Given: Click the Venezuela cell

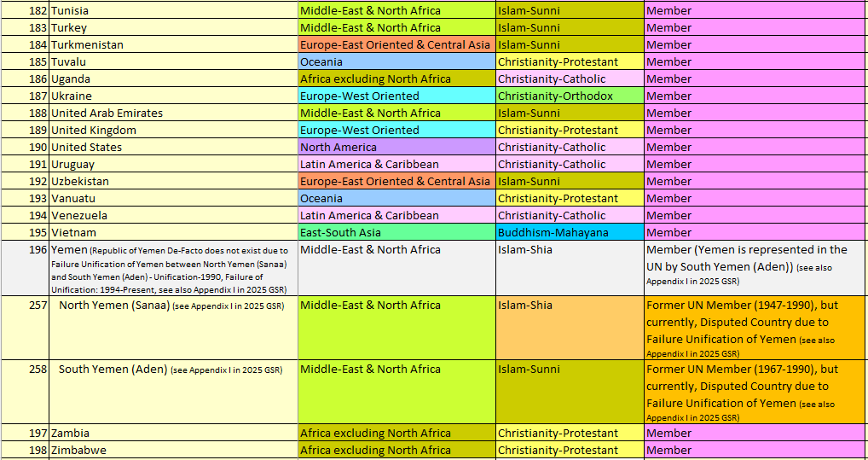Looking at the screenshot, I should [174, 216].
